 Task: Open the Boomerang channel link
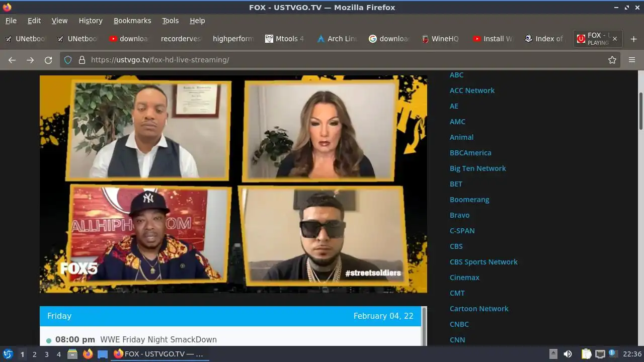coord(469,200)
